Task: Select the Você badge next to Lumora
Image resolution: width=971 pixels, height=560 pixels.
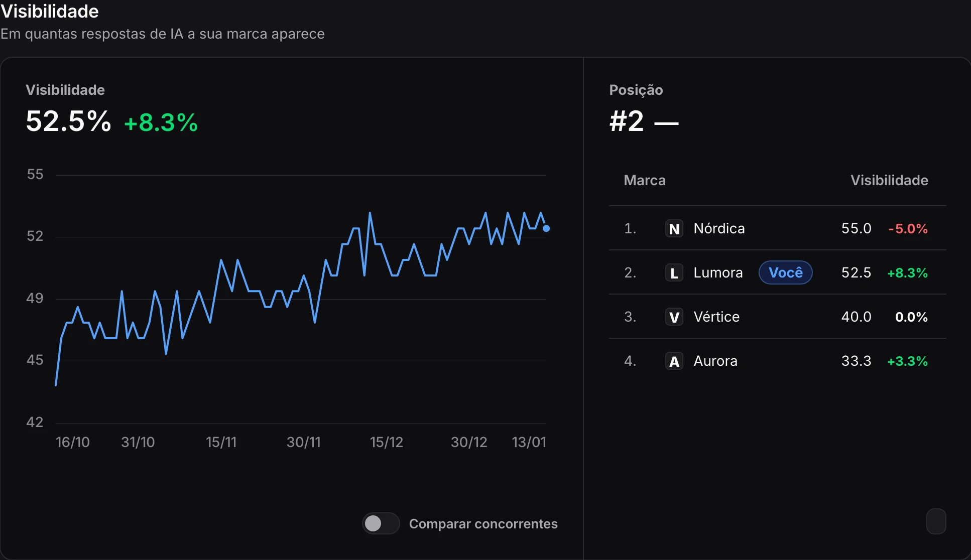Action: 785,272
